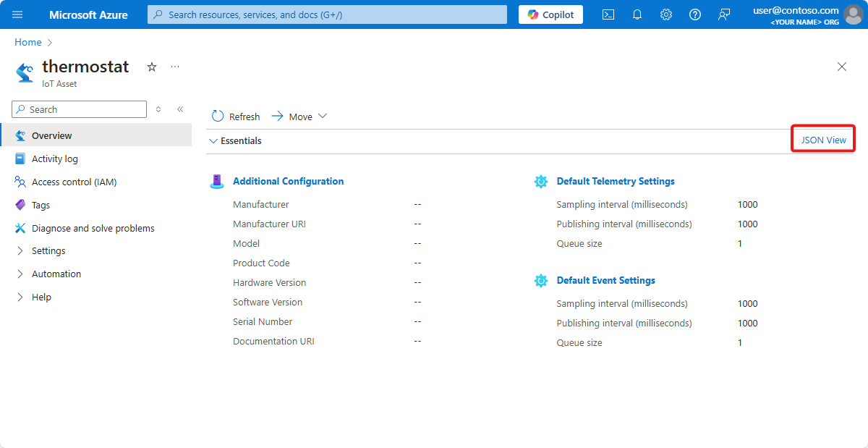Select the Model label
Viewport: 868px width, 448px height.
point(246,244)
